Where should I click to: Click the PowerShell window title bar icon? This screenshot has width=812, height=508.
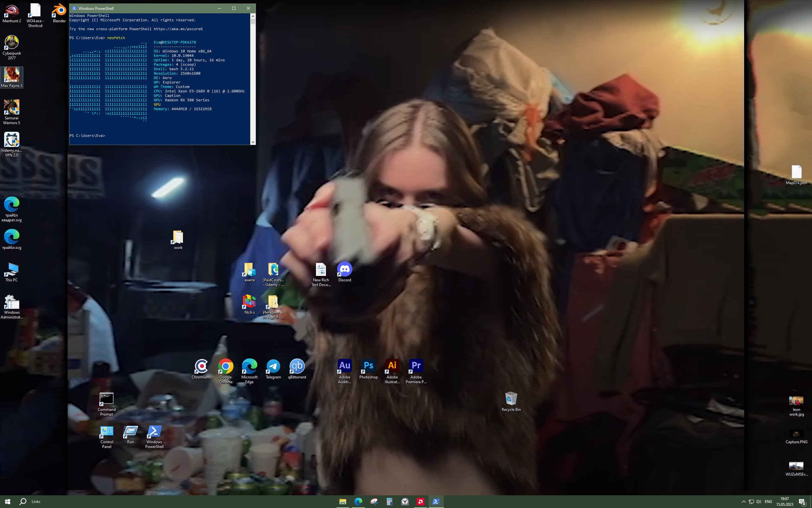click(x=74, y=8)
